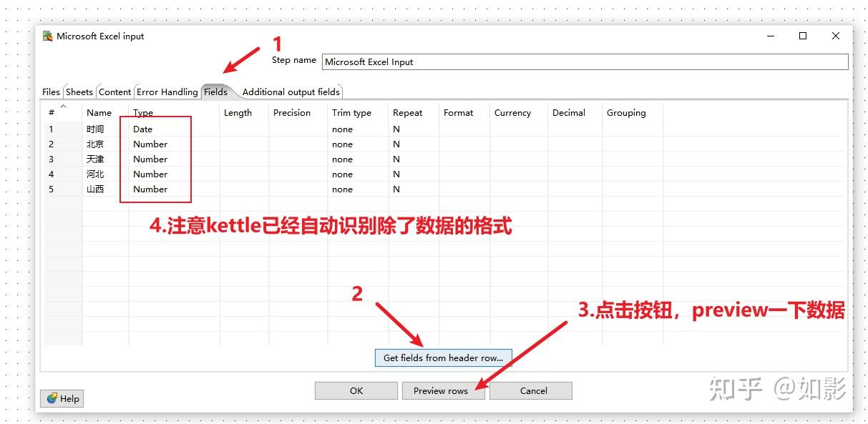Select row number 2
This screenshot has height=424, width=868.
pyautogui.click(x=51, y=144)
